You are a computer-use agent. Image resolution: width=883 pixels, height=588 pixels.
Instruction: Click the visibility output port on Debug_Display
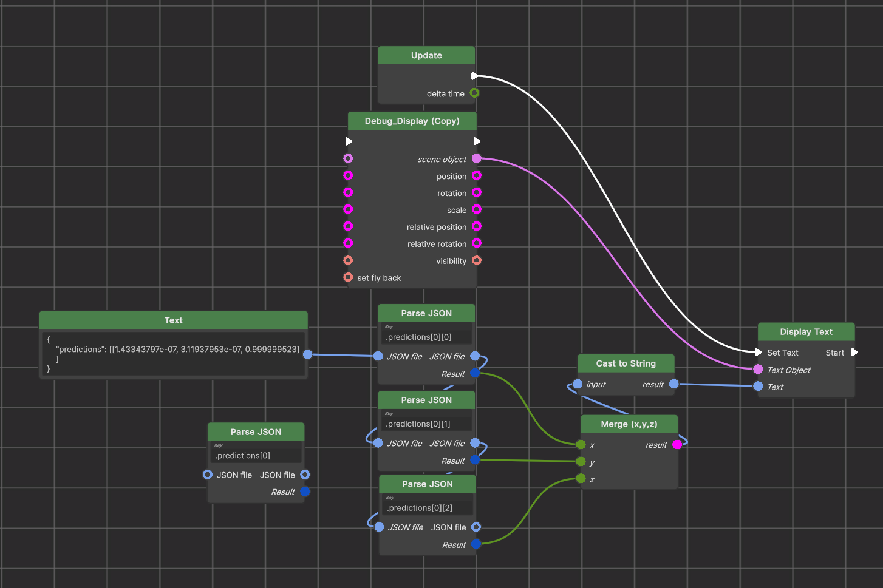(477, 260)
